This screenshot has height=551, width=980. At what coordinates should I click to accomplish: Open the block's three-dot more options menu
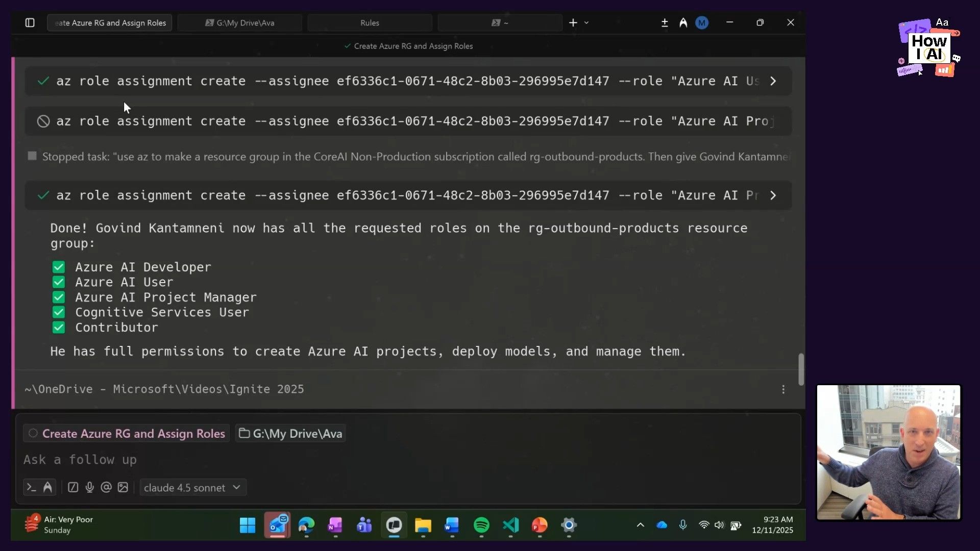coord(783,389)
